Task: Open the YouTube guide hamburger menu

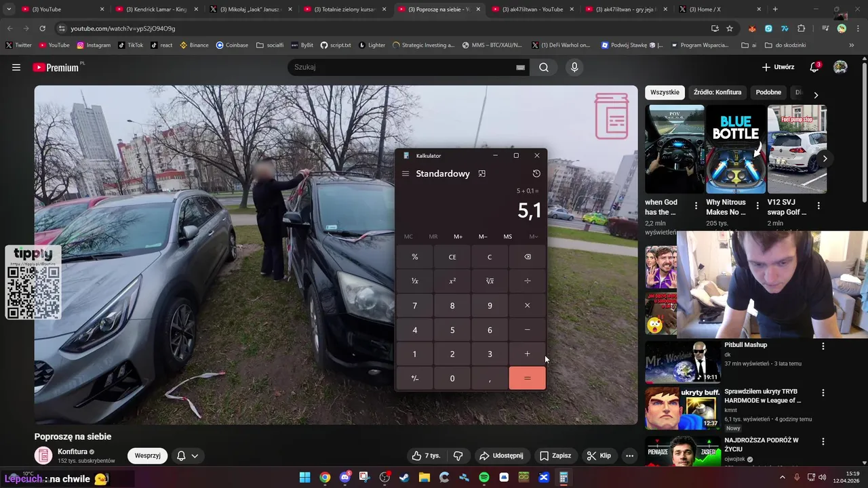Action: [x=16, y=67]
